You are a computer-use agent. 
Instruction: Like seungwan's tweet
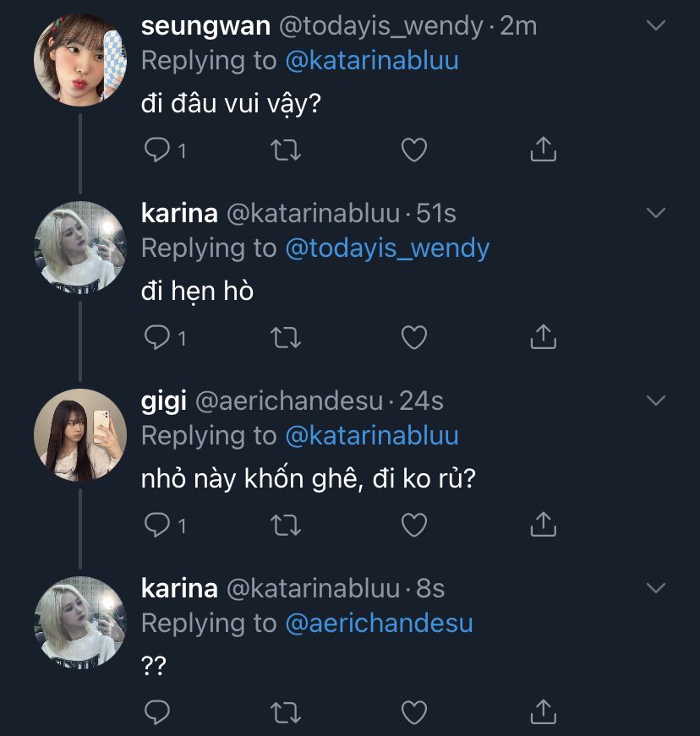pyautogui.click(x=413, y=150)
